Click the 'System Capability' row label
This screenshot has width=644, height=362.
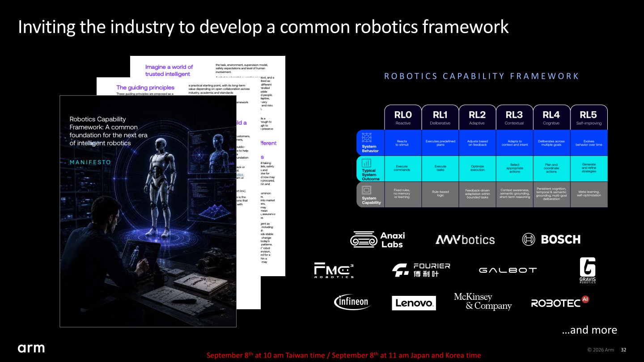click(x=371, y=200)
